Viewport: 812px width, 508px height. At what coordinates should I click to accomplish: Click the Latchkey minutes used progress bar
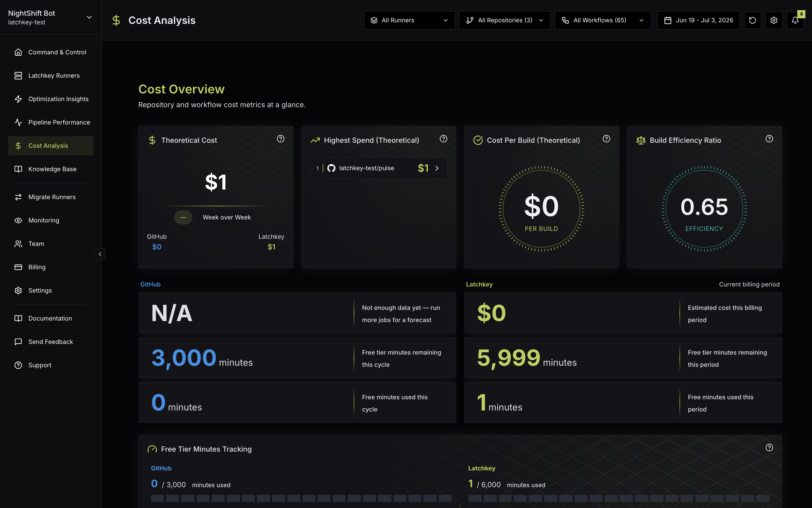[x=619, y=498]
